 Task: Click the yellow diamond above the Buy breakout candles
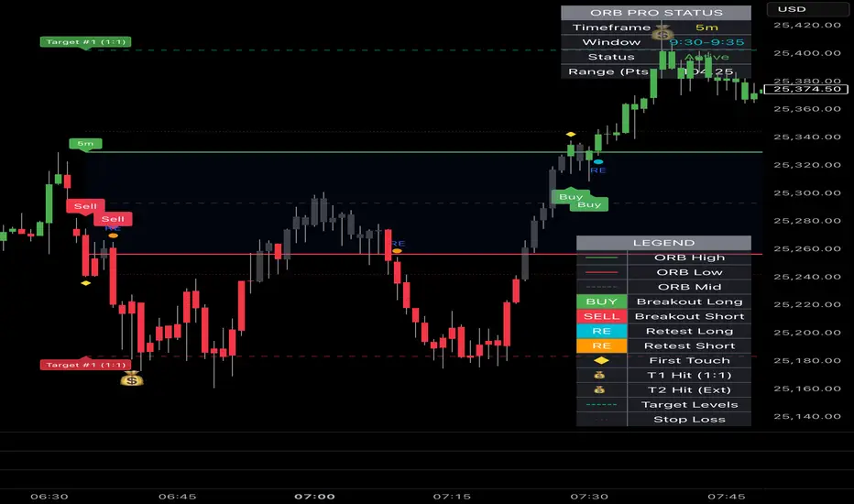[570, 134]
